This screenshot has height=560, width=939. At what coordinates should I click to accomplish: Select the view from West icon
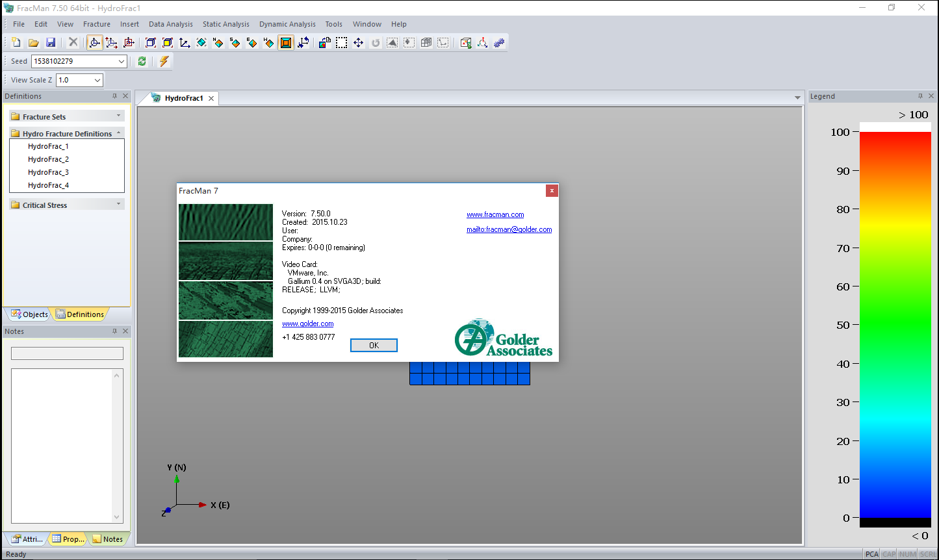pyautogui.click(x=269, y=42)
